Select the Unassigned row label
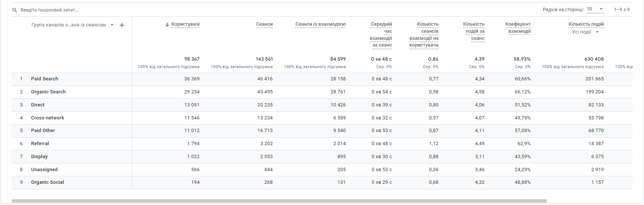The height and width of the screenshot is (205, 644). coord(44,170)
